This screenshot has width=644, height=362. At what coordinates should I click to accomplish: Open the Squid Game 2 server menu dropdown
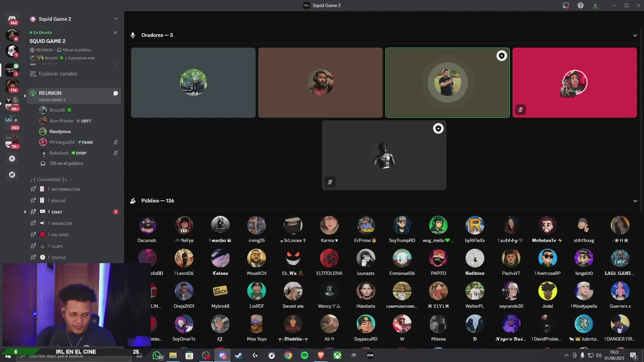coord(115,19)
